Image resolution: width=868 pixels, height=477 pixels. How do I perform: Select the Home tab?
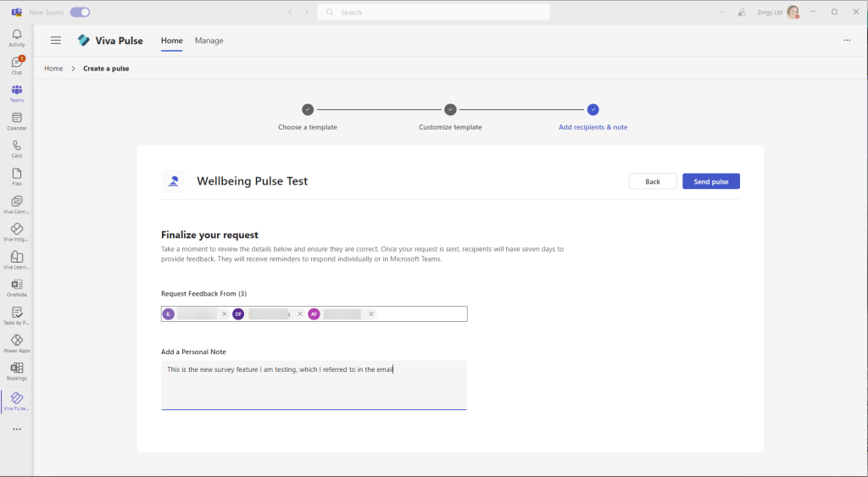pyautogui.click(x=171, y=41)
